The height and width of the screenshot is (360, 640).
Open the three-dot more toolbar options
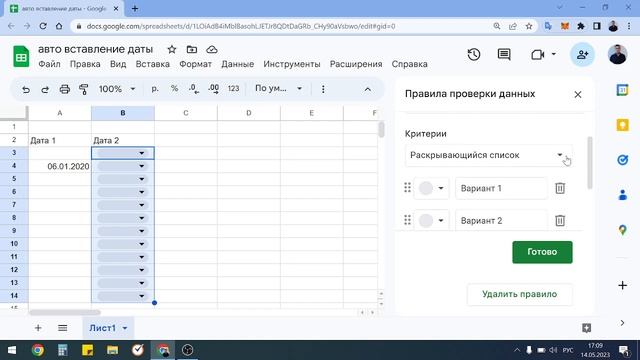[323, 89]
